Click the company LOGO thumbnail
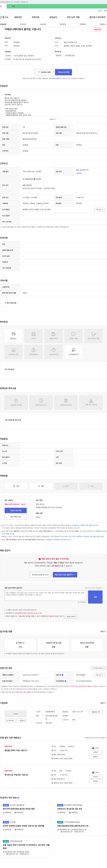 15,714
